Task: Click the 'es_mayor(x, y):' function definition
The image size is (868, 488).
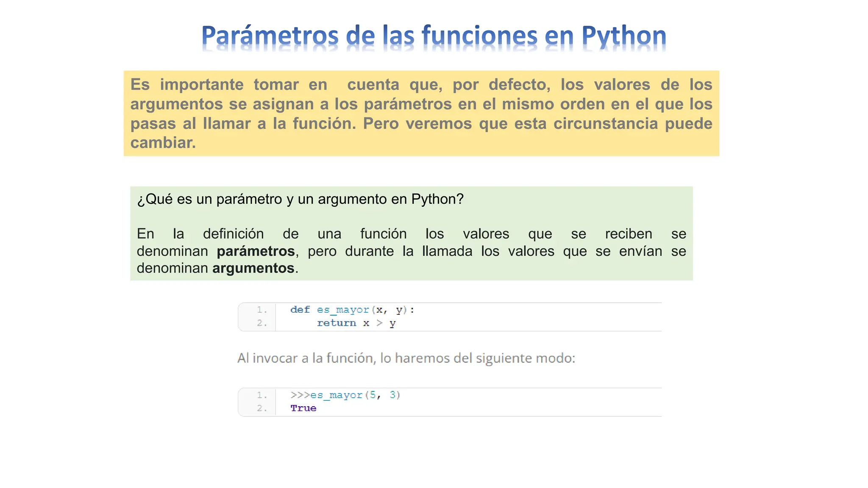Action: [365, 310]
